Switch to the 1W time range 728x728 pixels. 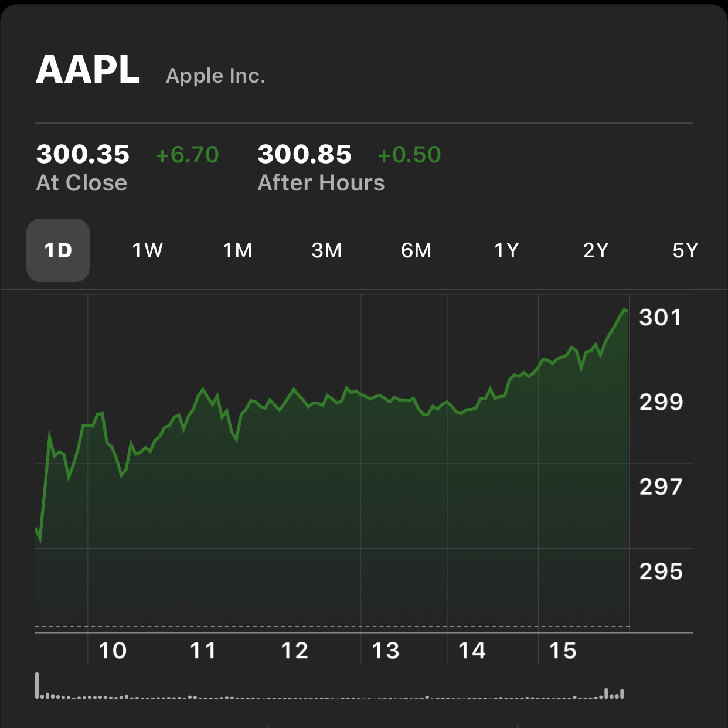147,250
